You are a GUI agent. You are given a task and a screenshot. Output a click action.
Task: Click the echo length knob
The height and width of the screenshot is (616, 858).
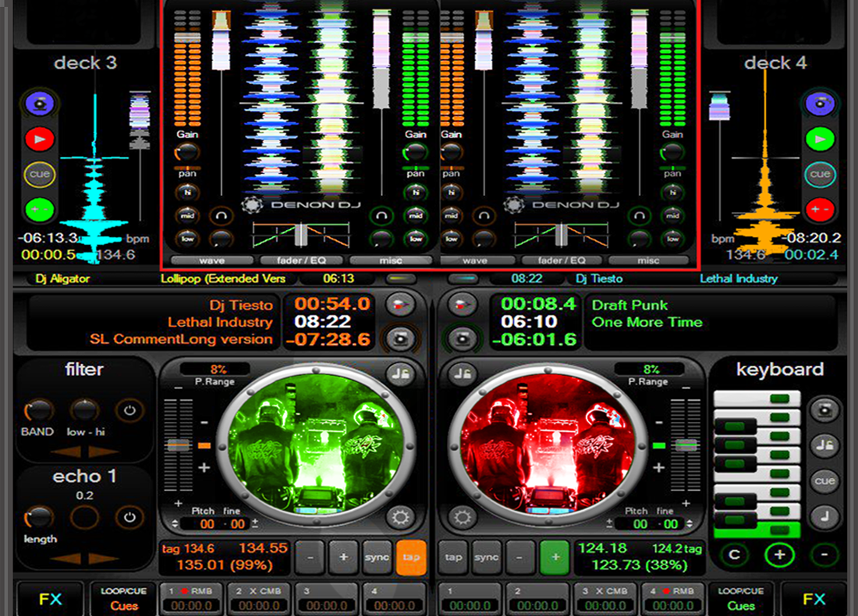pyautogui.click(x=38, y=517)
